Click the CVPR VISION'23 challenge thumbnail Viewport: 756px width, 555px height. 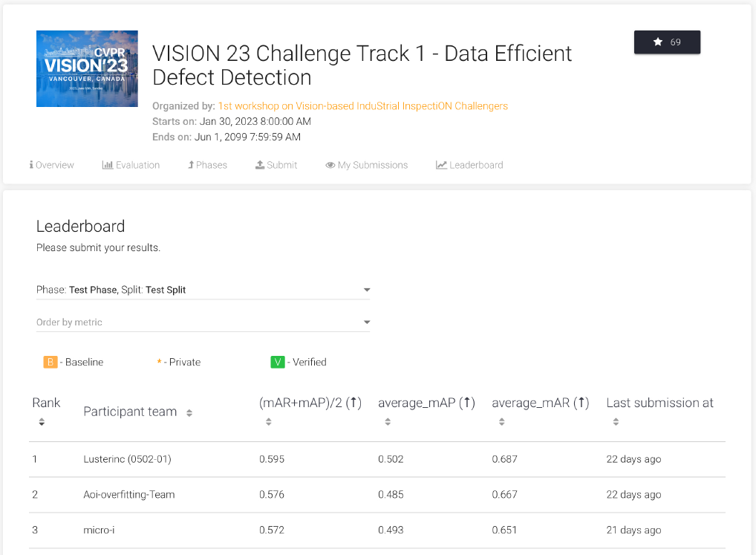(x=87, y=68)
